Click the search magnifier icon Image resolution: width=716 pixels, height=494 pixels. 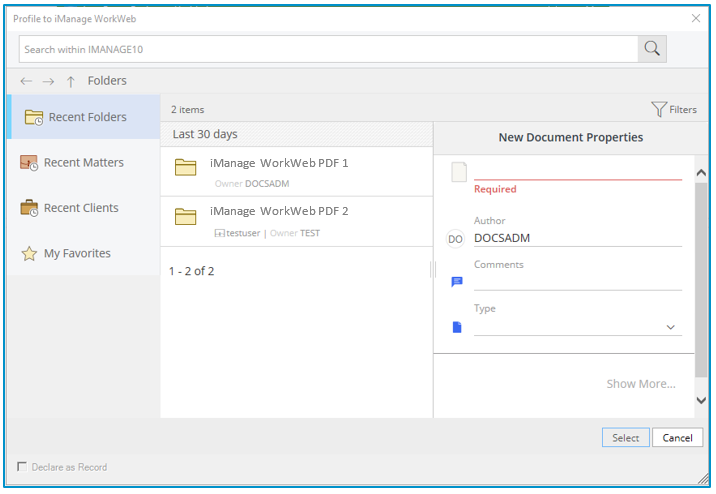[x=652, y=49]
